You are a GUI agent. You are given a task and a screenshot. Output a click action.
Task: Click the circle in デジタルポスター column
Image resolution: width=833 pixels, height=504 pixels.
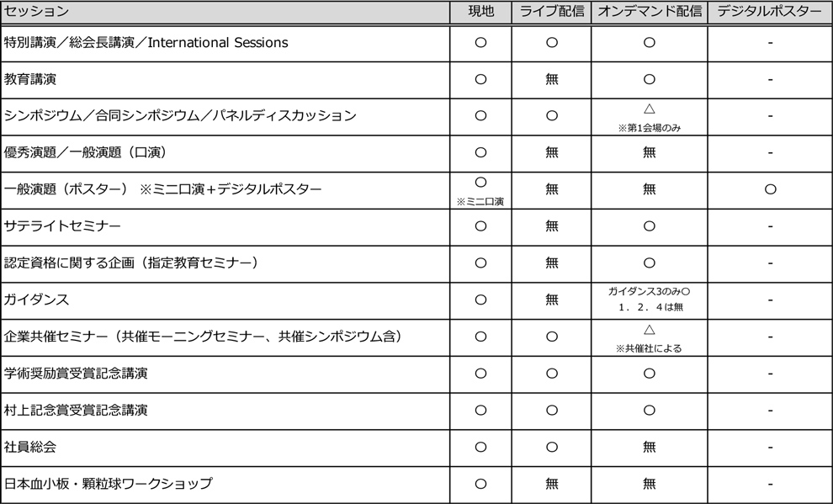(770, 189)
